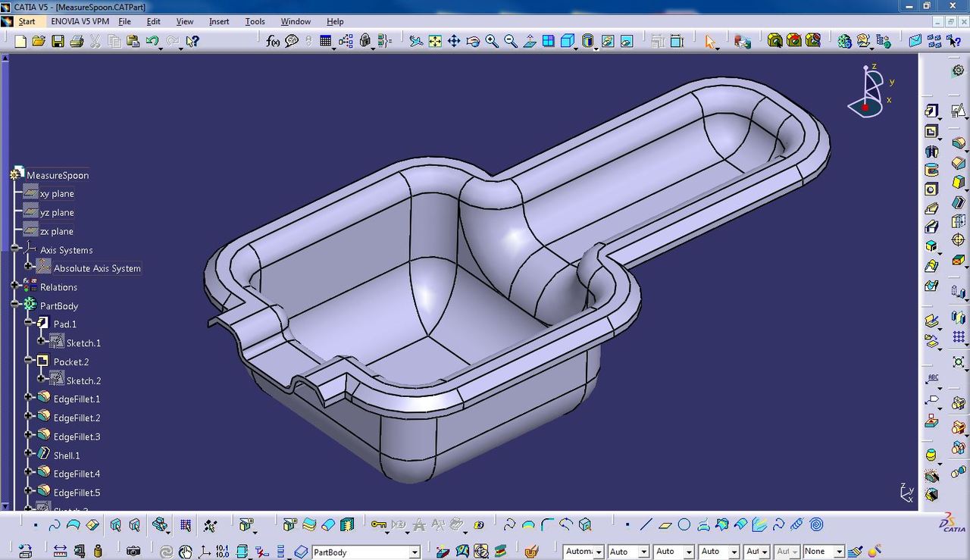Open the Insert menu

tap(219, 21)
